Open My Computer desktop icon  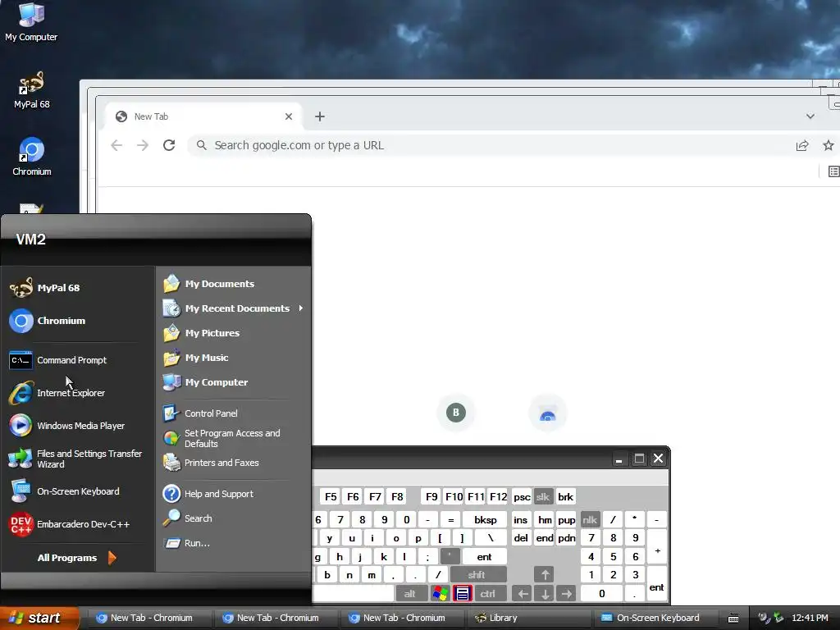[31, 22]
